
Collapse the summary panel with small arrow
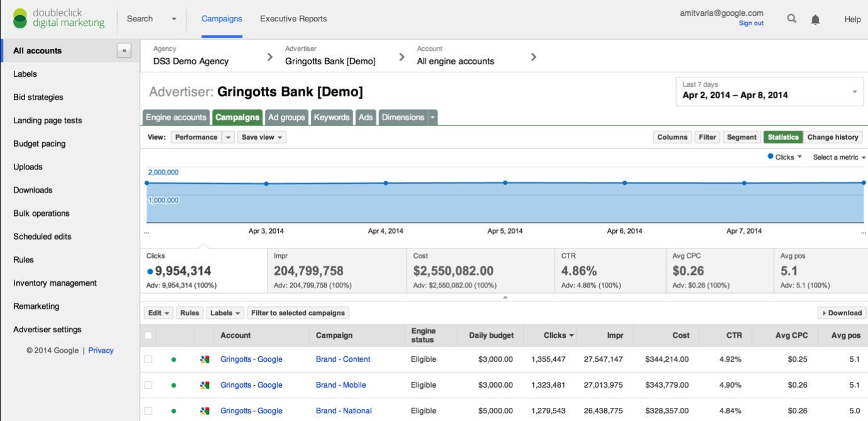click(x=505, y=297)
